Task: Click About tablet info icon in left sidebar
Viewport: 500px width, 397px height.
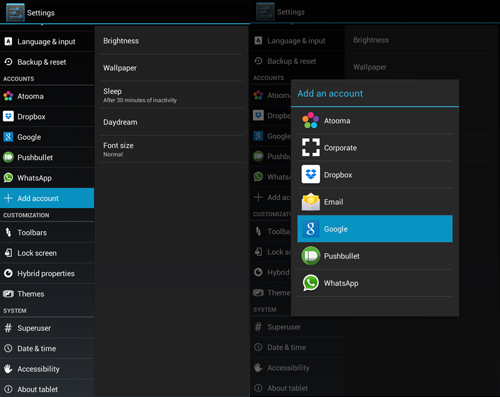Action: [8, 389]
